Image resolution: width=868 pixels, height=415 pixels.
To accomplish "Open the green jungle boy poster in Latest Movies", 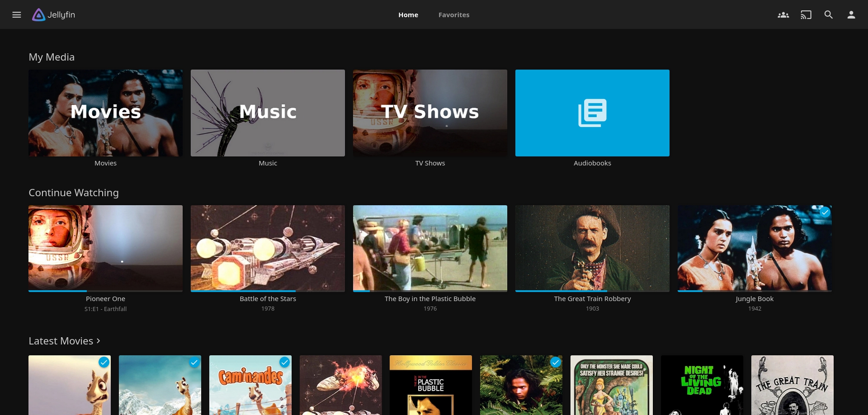I will 521,385.
